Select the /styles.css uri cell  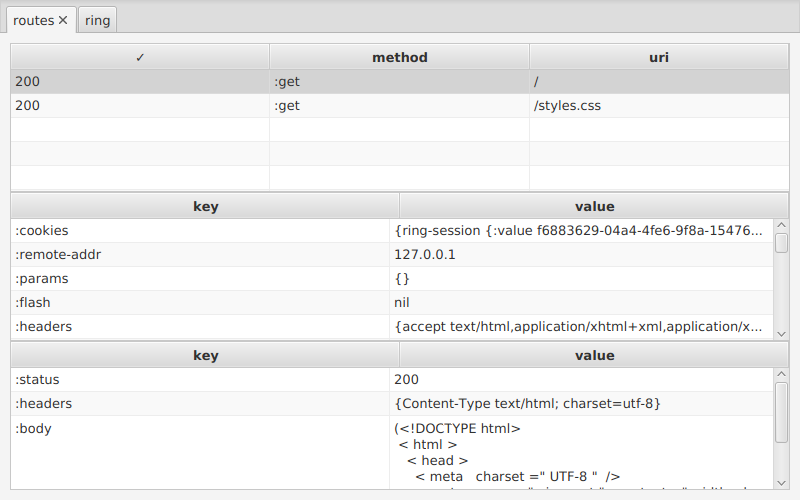tap(659, 106)
